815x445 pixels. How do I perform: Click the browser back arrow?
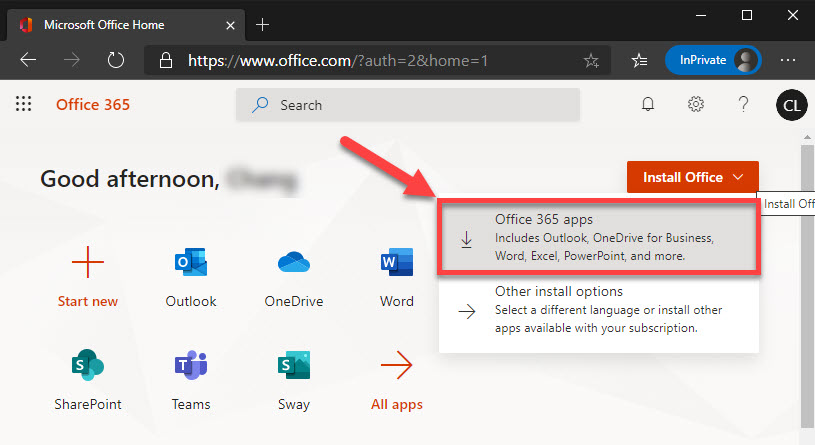coord(28,60)
